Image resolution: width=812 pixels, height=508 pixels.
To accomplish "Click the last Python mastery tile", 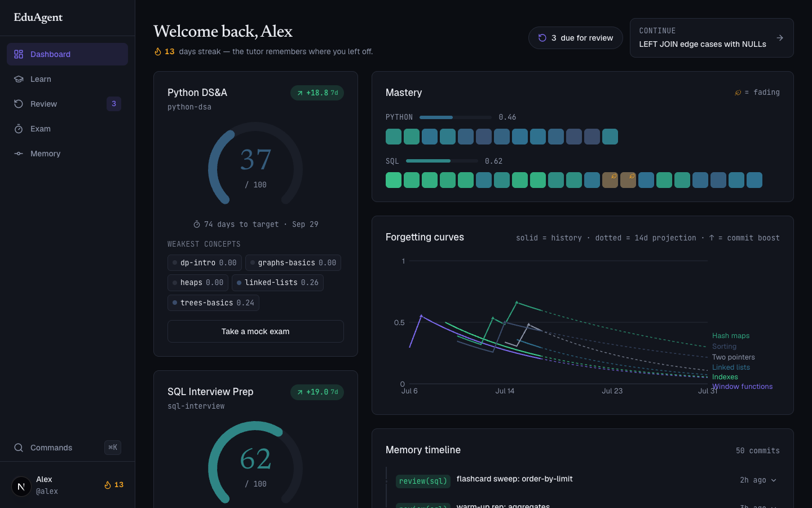I will point(610,137).
